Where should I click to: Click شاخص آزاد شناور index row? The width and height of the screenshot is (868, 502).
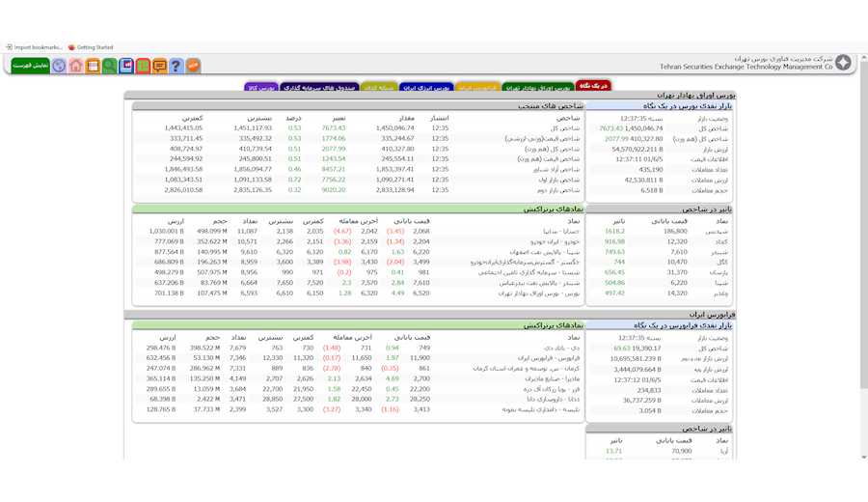pyautogui.click(x=358, y=169)
